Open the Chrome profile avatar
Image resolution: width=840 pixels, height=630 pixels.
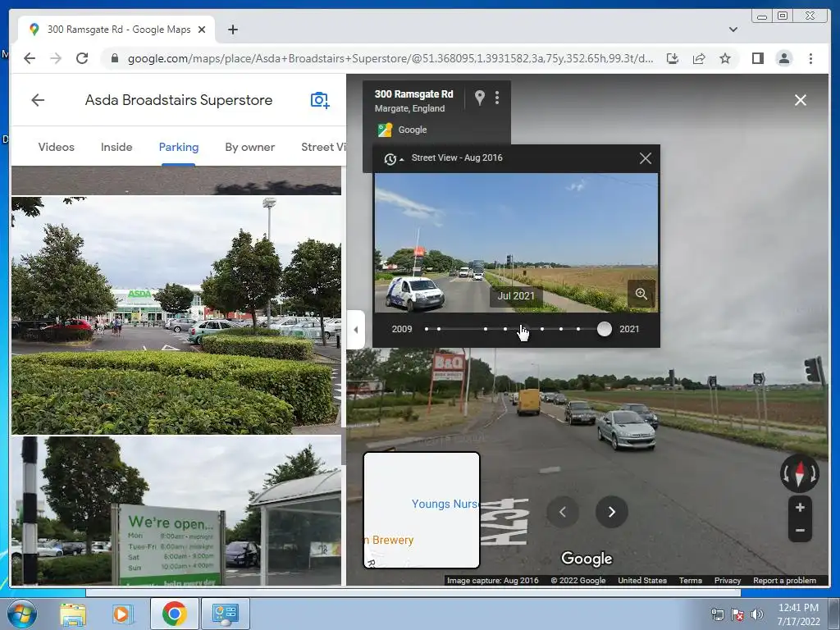[x=783, y=58]
